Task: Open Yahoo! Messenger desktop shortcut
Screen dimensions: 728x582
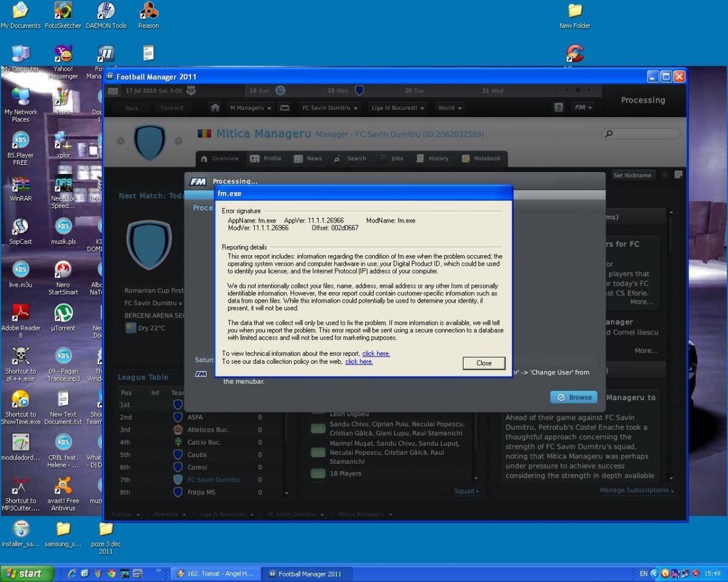Action: click(63, 62)
